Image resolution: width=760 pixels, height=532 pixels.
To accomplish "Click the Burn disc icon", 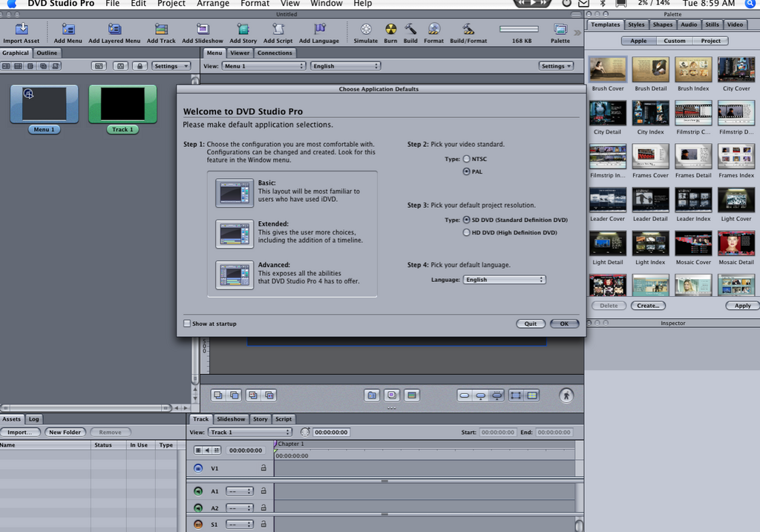I will point(390,29).
